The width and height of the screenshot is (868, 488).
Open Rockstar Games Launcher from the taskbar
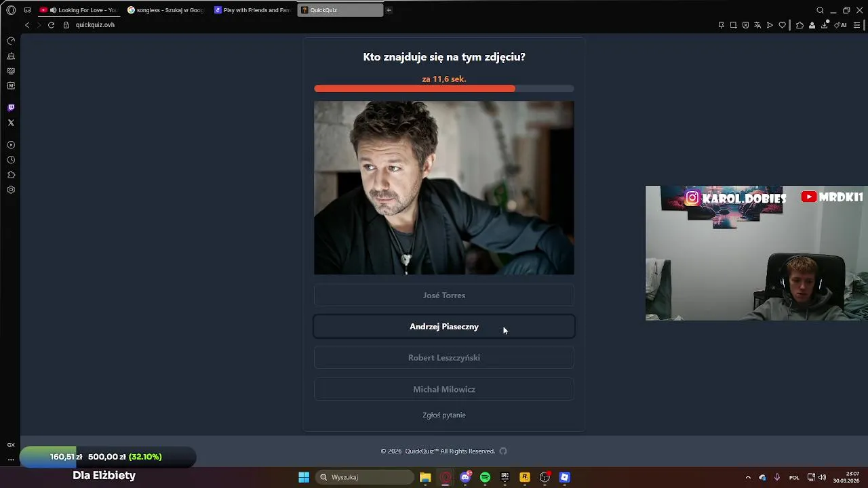(x=524, y=477)
